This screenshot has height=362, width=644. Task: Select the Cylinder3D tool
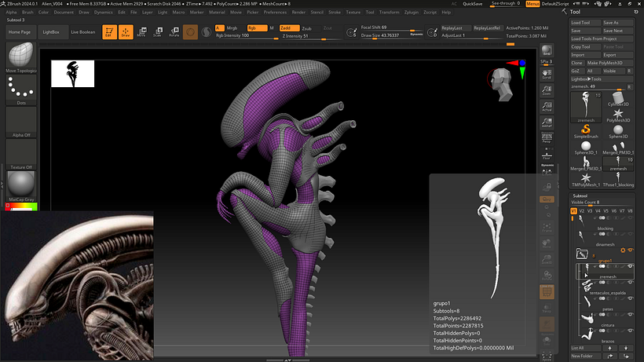(618, 99)
